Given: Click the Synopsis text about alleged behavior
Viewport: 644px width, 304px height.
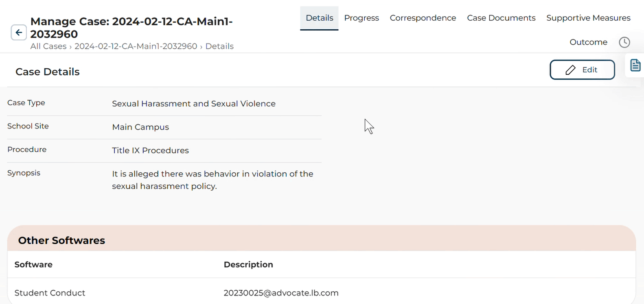Looking at the screenshot, I should click(x=212, y=180).
